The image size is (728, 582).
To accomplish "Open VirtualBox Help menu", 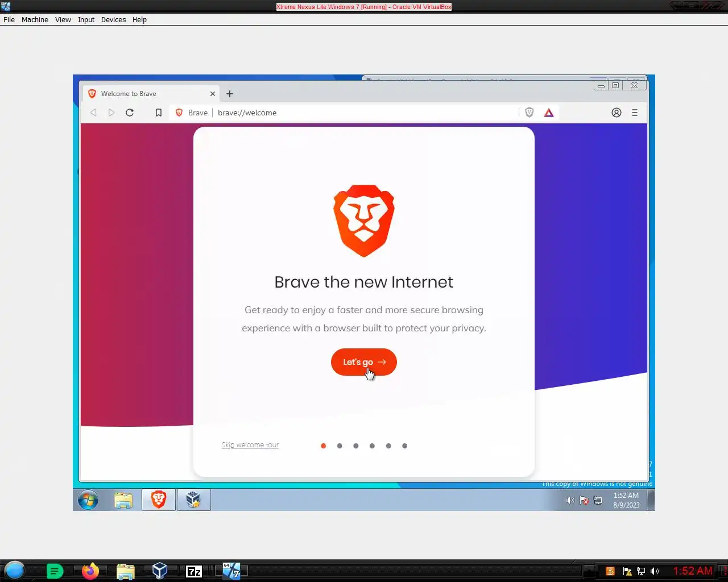I will click(x=140, y=19).
